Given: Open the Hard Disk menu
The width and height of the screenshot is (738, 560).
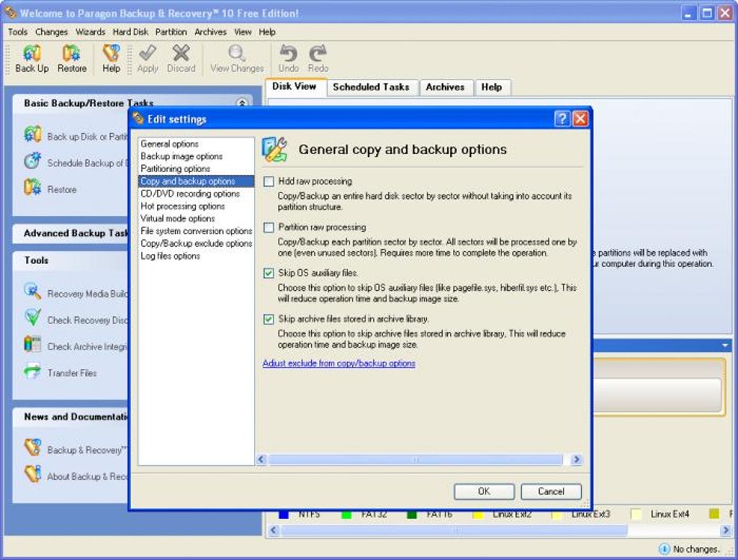Looking at the screenshot, I should pos(130,32).
